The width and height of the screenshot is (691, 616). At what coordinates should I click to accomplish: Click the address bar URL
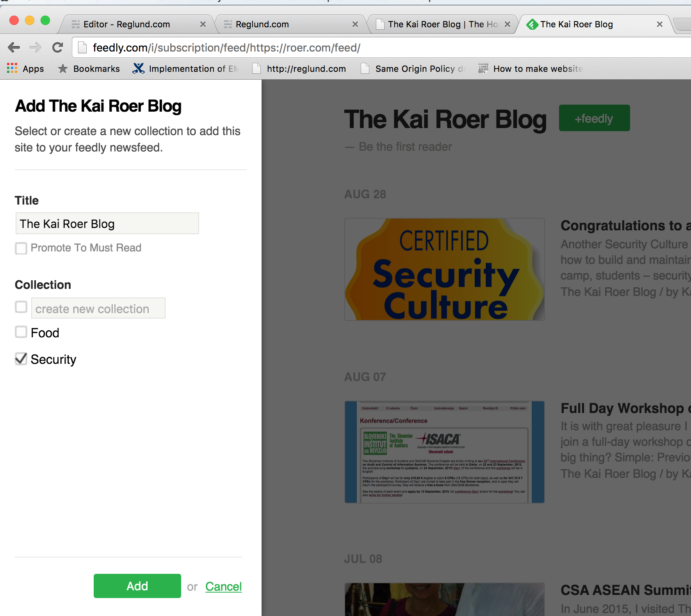pos(226,48)
